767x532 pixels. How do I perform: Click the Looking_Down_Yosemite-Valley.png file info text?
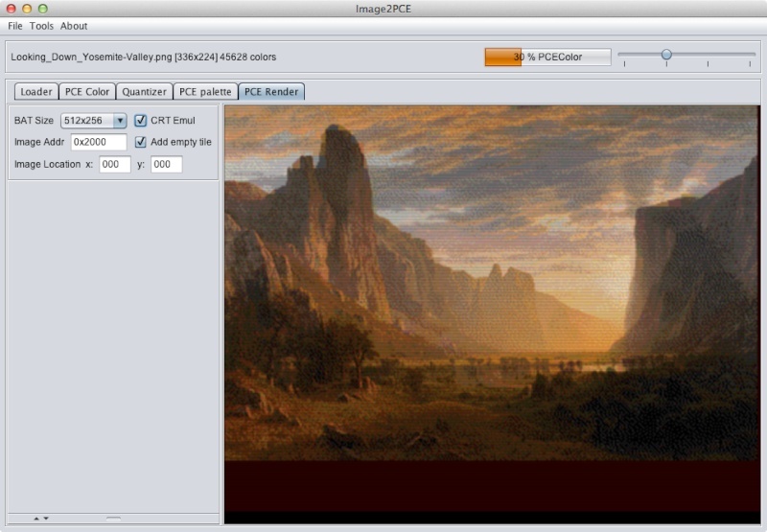coord(143,58)
